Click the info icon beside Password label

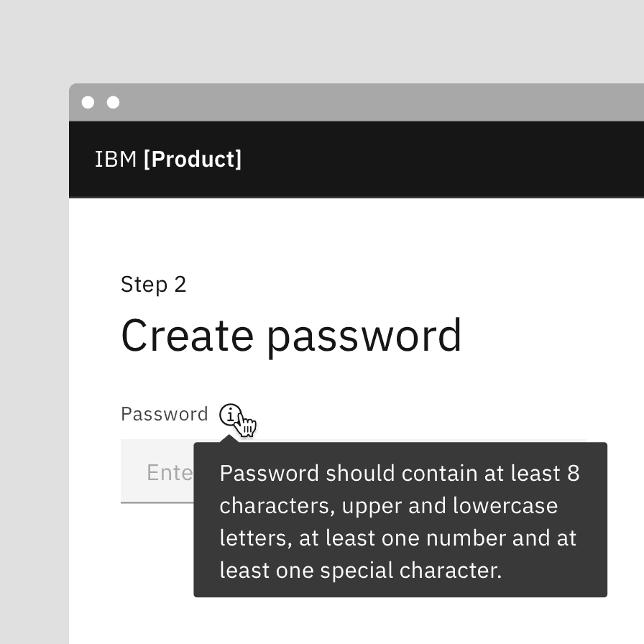coord(229,415)
